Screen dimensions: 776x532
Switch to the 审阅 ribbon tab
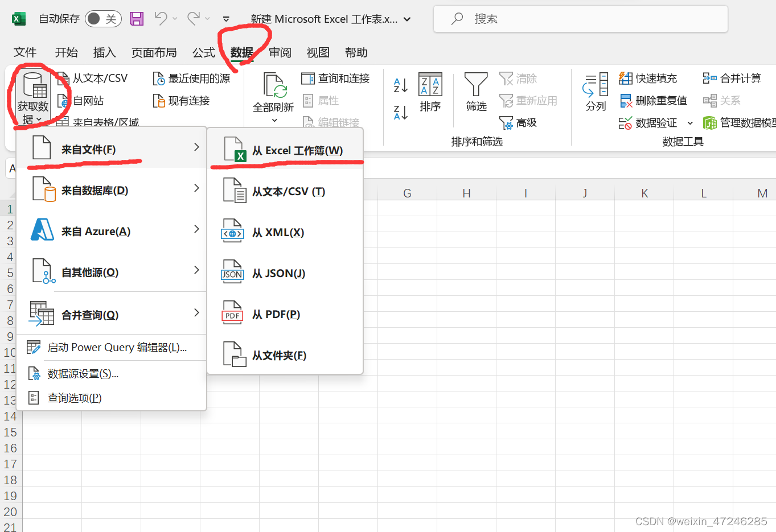(280, 52)
